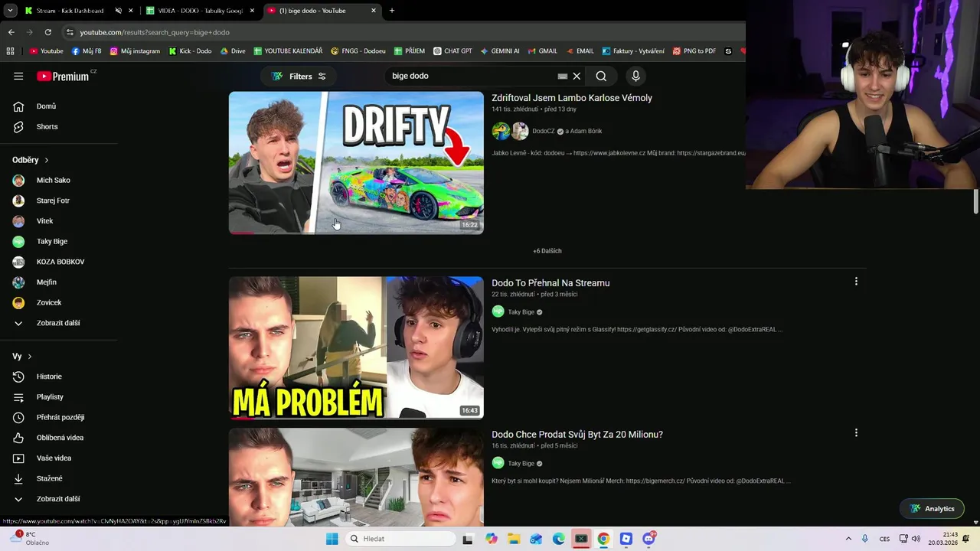Screen dimensions: 980x551
Task: Switch to bige dodo - YouTube tab
Action: 322,11
